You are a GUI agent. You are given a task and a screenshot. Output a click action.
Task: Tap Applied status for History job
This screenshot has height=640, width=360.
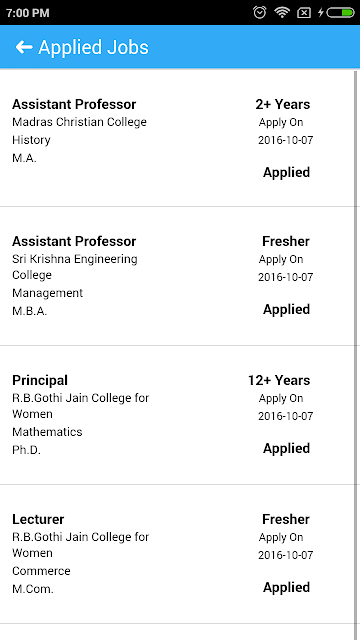point(286,173)
